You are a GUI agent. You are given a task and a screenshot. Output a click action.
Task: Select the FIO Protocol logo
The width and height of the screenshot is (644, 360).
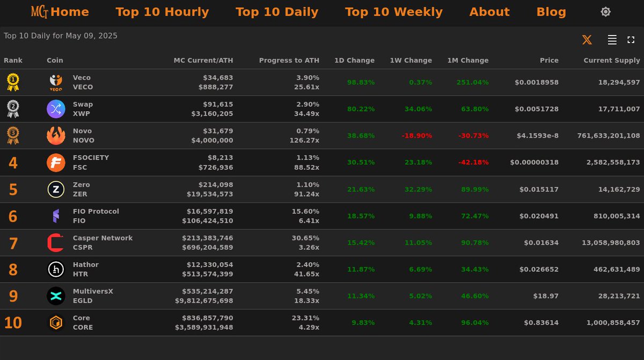click(56, 215)
